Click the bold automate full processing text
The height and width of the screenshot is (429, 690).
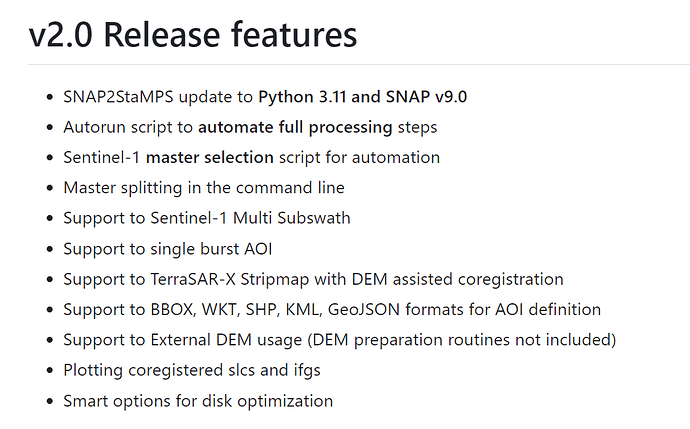point(295,127)
